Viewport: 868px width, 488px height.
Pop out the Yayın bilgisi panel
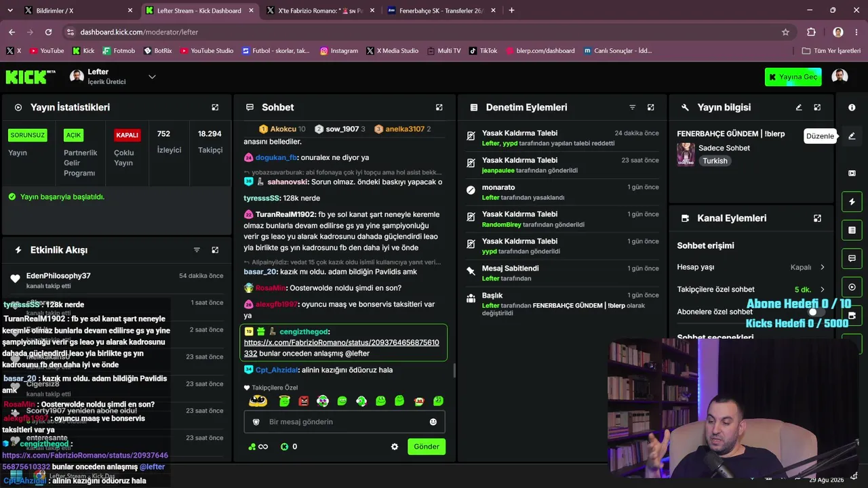pyautogui.click(x=817, y=107)
